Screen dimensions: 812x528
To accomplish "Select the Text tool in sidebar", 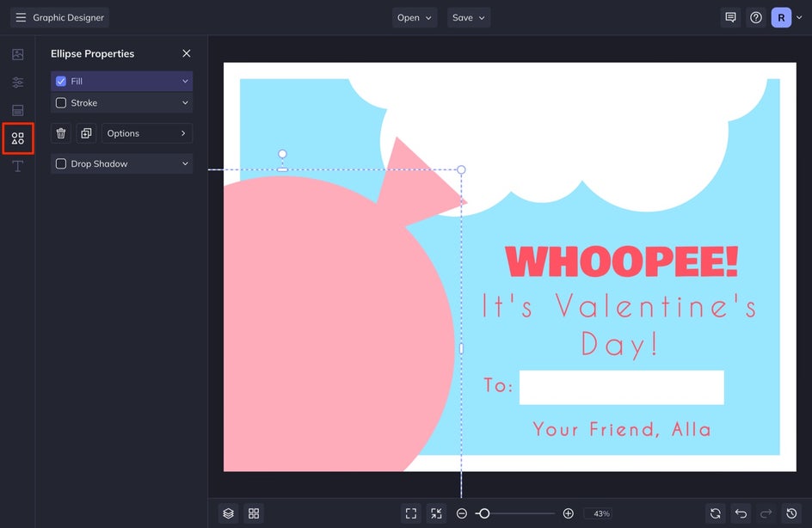I will click(17, 166).
